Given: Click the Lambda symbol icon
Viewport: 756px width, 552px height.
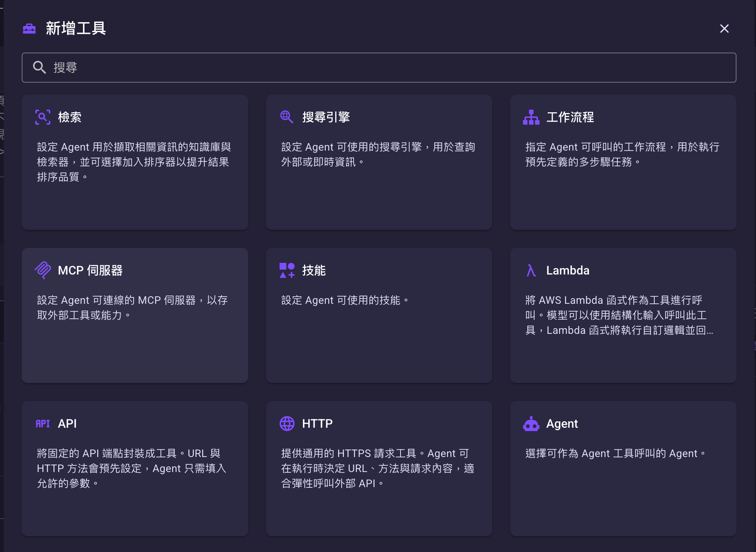Looking at the screenshot, I should pos(531,270).
